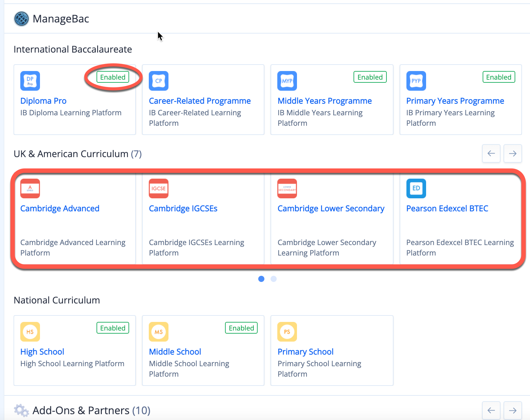The width and height of the screenshot is (530, 420).
Task: Open the High School link
Action: point(42,352)
